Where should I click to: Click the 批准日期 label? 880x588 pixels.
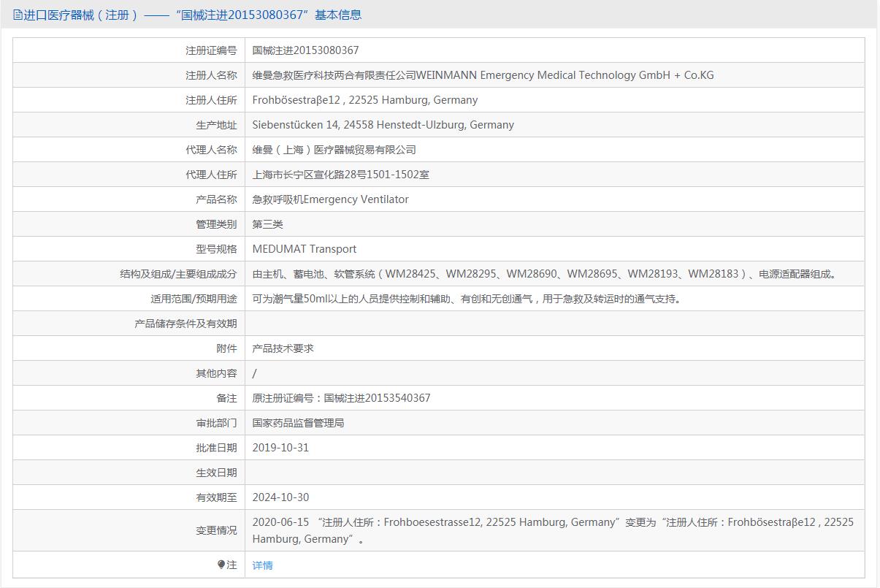(x=216, y=448)
